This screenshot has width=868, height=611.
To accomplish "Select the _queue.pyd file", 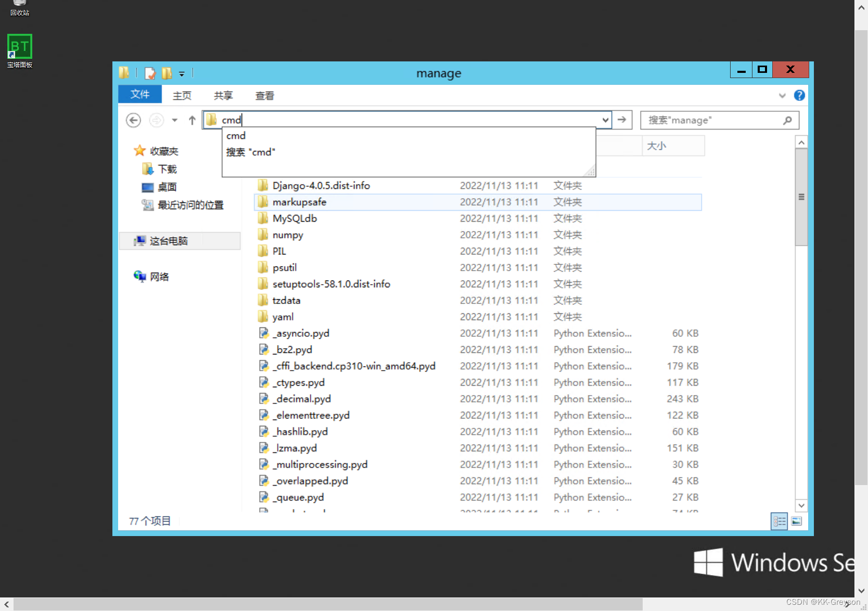I will click(477, 497).
